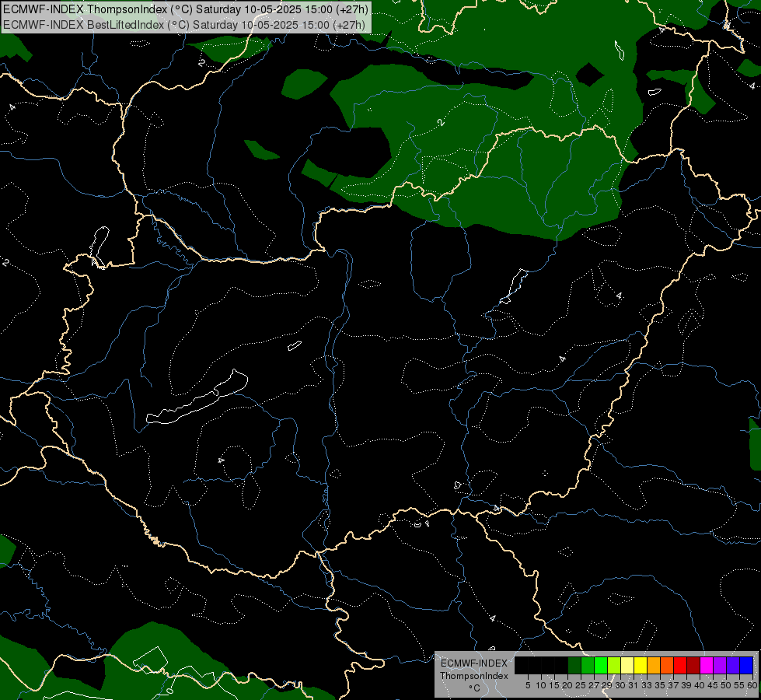Select the orange 33-35 legend swatch
Screen dimensions: 761x700
(654, 665)
